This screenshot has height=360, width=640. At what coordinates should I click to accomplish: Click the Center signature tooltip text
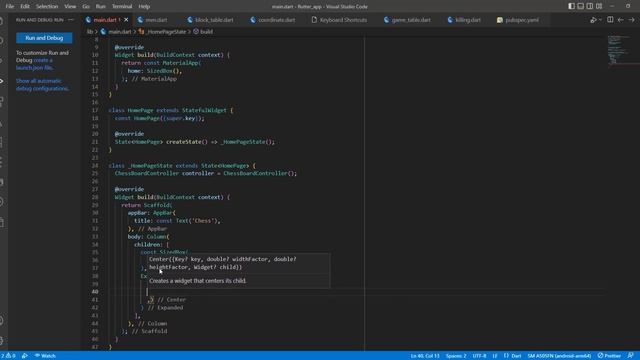(223, 263)
